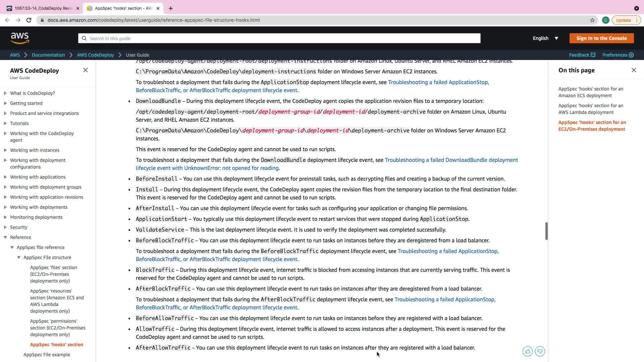The image size is (644, 362).
Task: Expand the Tutorials section in sidebar
Action: [5, 123]
